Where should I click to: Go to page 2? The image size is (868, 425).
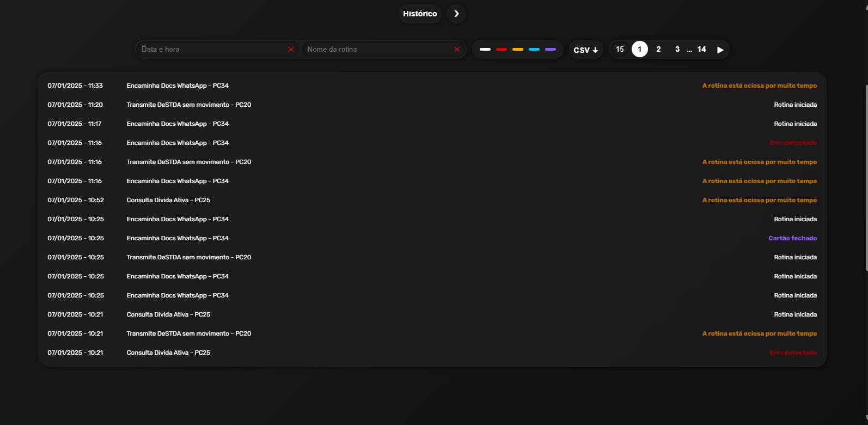658,49
